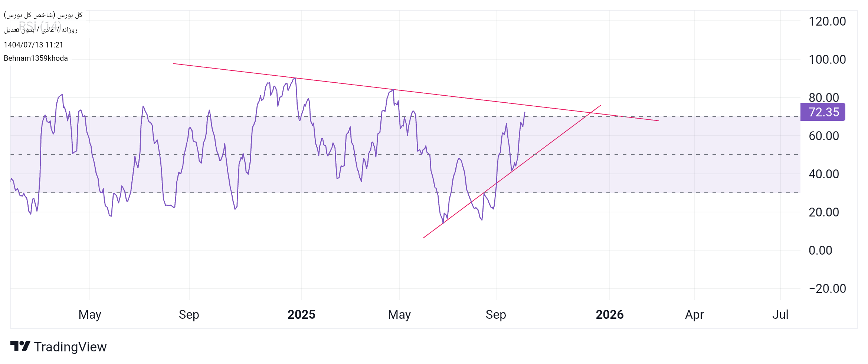
Task: Click the TradingView logo icon
Action: pos(20,346)
